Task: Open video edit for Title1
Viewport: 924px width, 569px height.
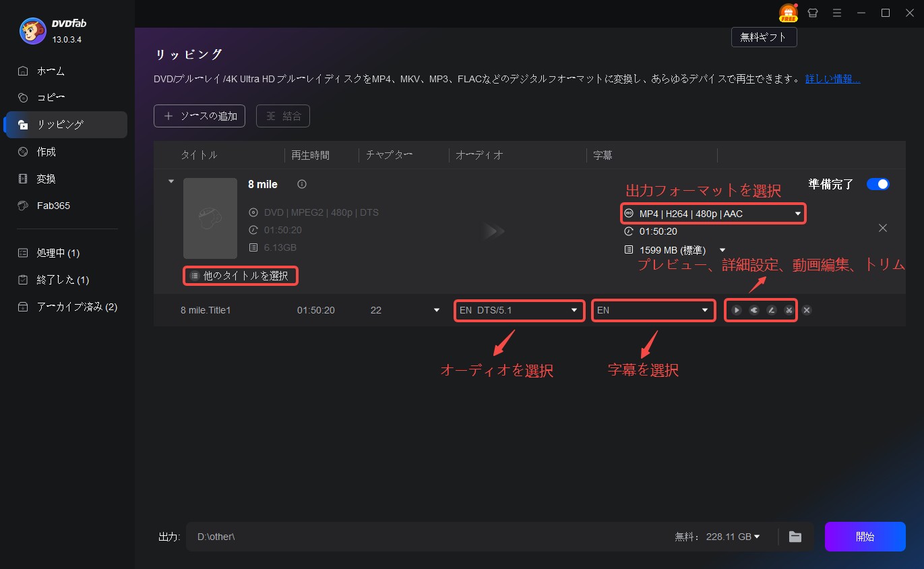Action: pyautogui.click(x=772, y=310)
